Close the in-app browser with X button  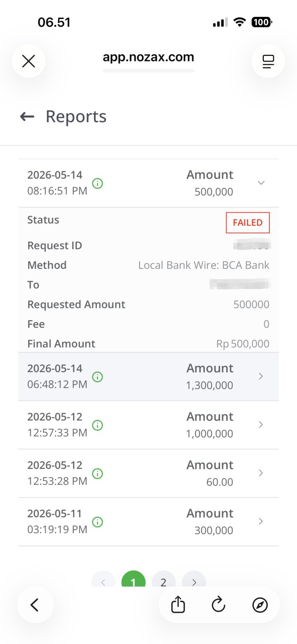tap(29, 61)
